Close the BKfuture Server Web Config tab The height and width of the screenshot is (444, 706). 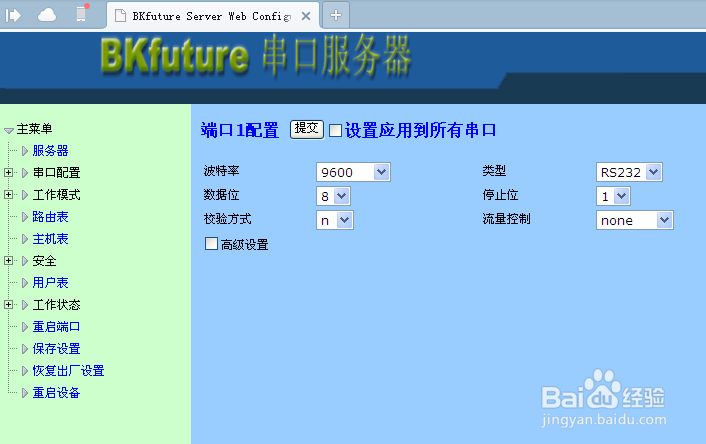(306, 16)
